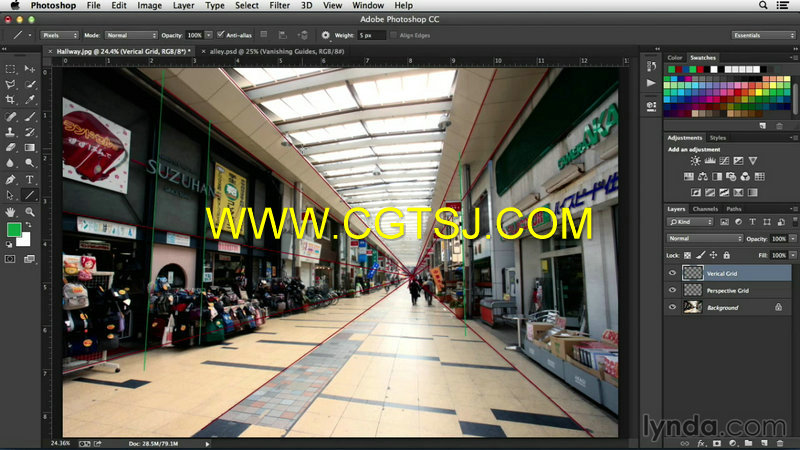
Task: Select the Clone Stamp tool
Action: (x=10, y=132)
